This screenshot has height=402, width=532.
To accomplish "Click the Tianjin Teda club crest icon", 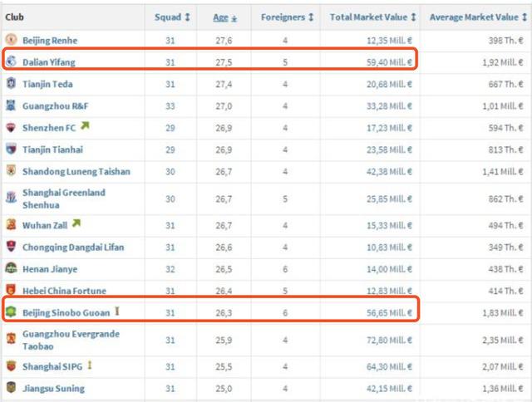I will (x=11, y=83).
